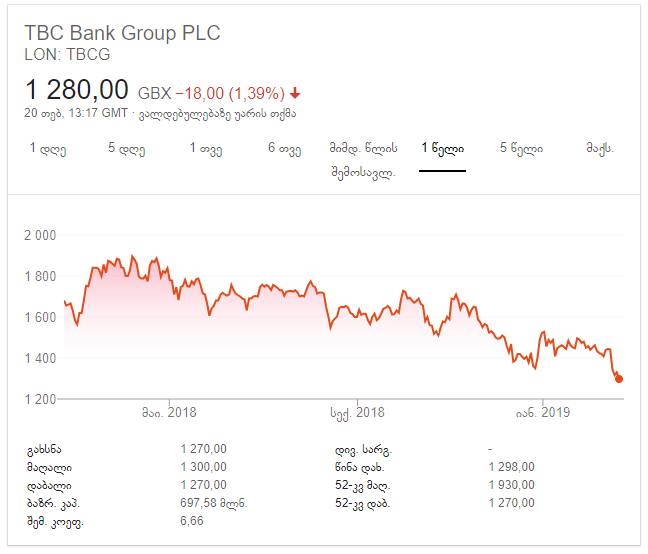The width and height of the screenshot is (648, 554).
Task: Click the სექ. 2018 axis marker
Action: click(x=357, y=412)
